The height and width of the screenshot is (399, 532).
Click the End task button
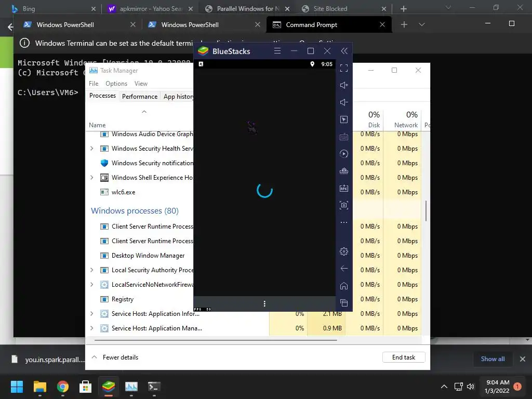403,357
